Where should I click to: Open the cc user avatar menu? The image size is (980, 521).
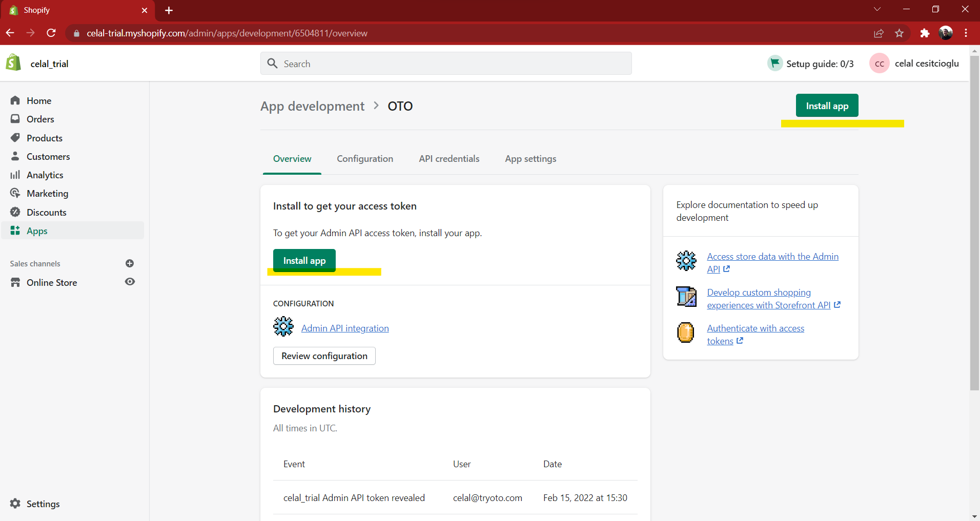(879, 64)
